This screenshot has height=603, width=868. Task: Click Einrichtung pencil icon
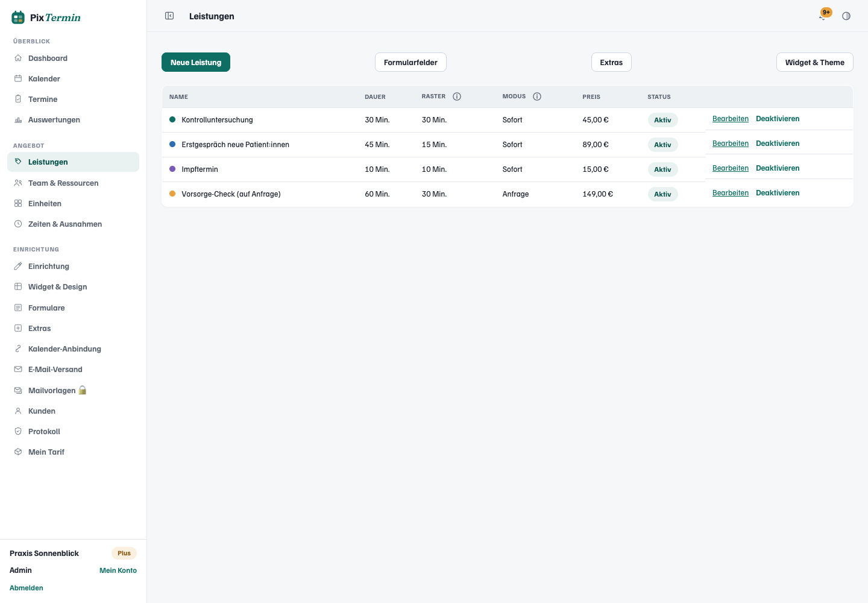[18, 267]
